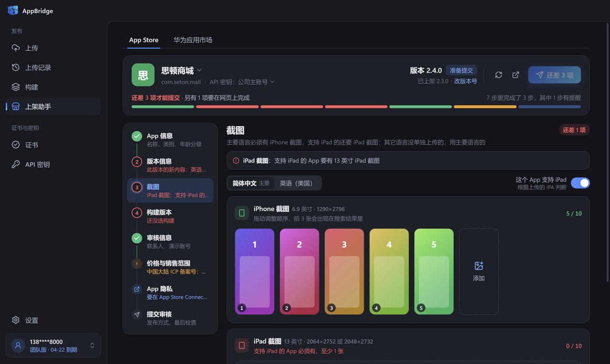610x364 pixels.
Task: Click 5 / 10 iPhone screenshot count
Action: click(574, 213)
